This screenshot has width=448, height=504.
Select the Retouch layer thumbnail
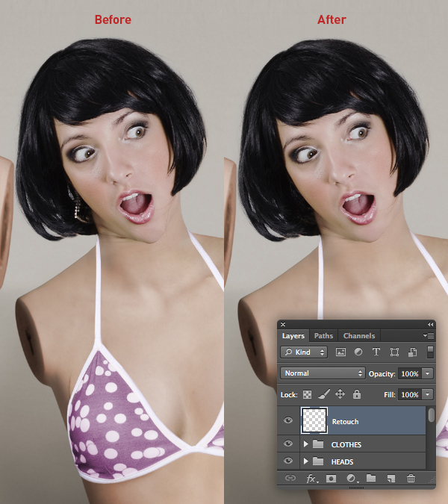(x=314, y=420)
